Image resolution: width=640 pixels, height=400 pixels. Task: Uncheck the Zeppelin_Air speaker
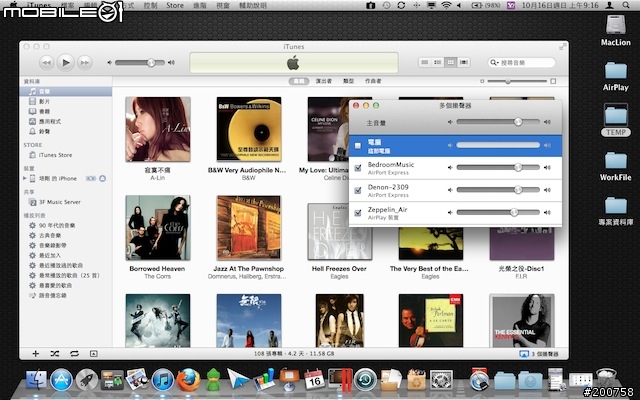[x=358, y=213]
